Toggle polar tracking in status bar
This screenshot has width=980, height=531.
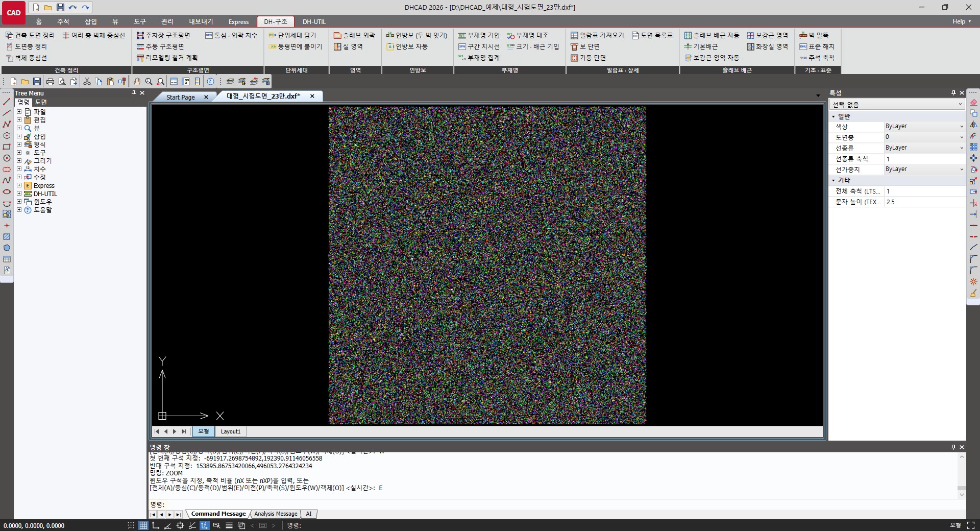(x=168, y=525)
